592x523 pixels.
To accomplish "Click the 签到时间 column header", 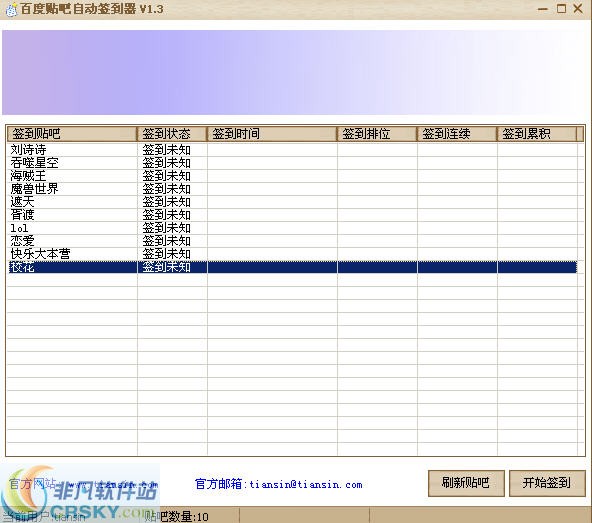I will tap(272, 134).
